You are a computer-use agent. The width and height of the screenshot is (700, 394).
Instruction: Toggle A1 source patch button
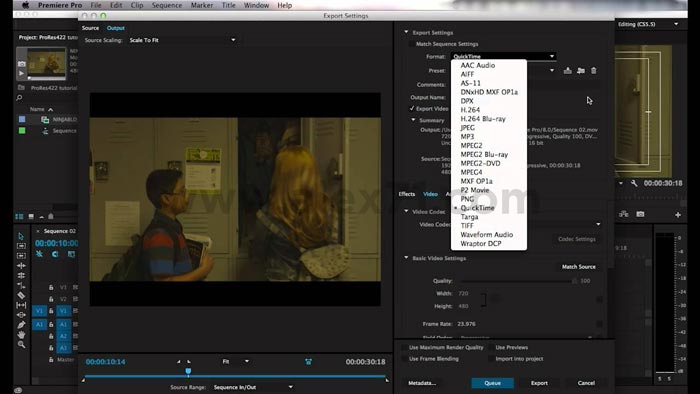[39, 324]
